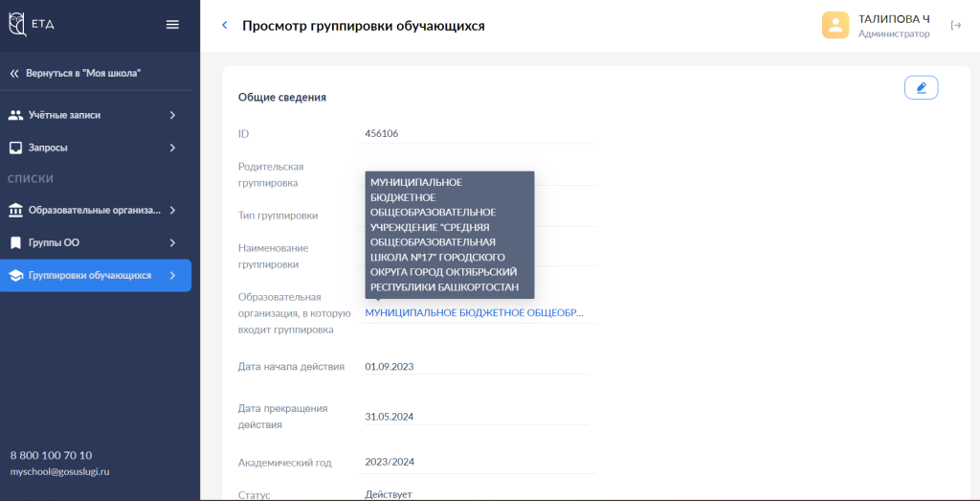980x501 pixels.
Task: Click the double-chevron return icon
Action: [x=15, y=74]
